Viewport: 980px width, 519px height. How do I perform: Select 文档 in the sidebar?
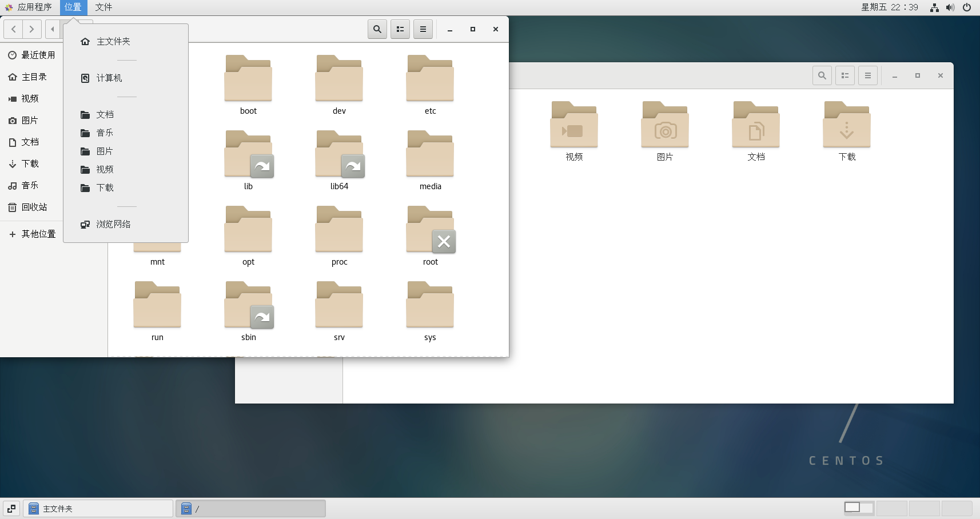coord(32,142)
